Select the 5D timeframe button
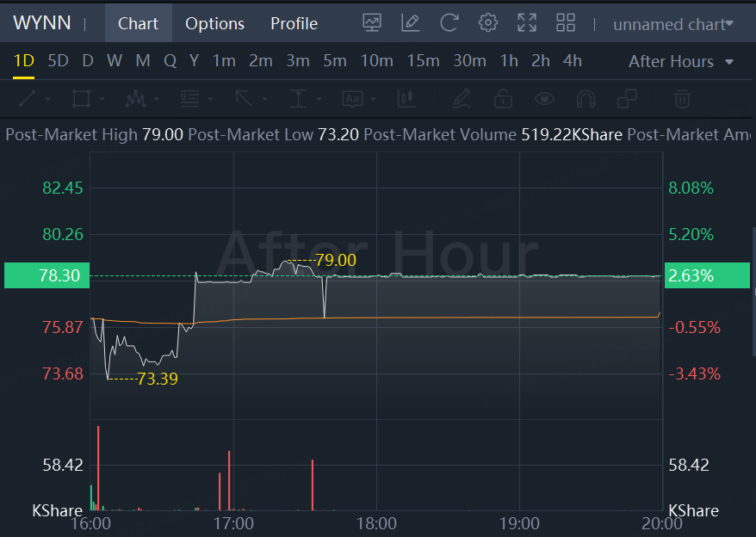 click(58, 61)
